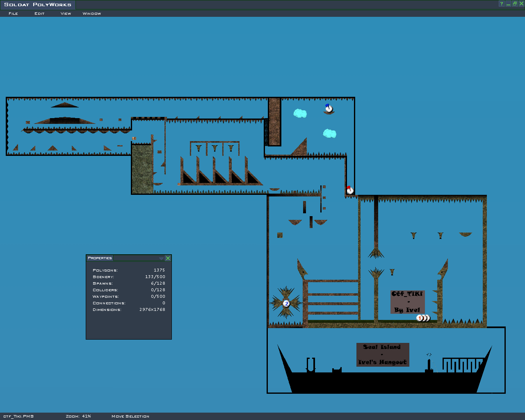Click the Alpha team spawn numbered 1
The image size is (525, 420).
(x=420, y=318)
